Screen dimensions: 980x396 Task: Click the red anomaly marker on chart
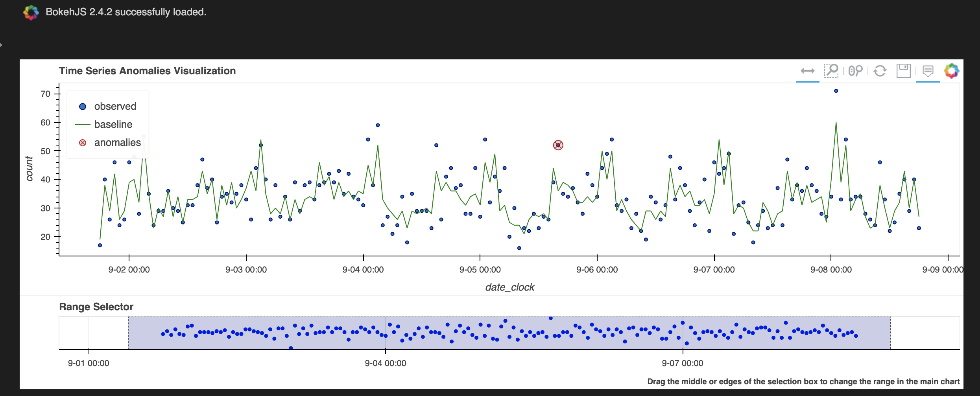558,145
